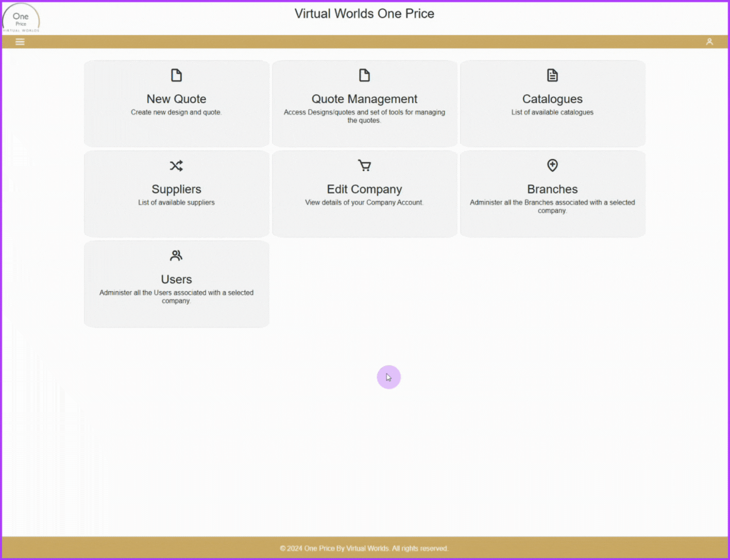This screenshot has width=730, height=560.
Task: Click the file icon above Quote Management
Action: click(x=364, y=76)
